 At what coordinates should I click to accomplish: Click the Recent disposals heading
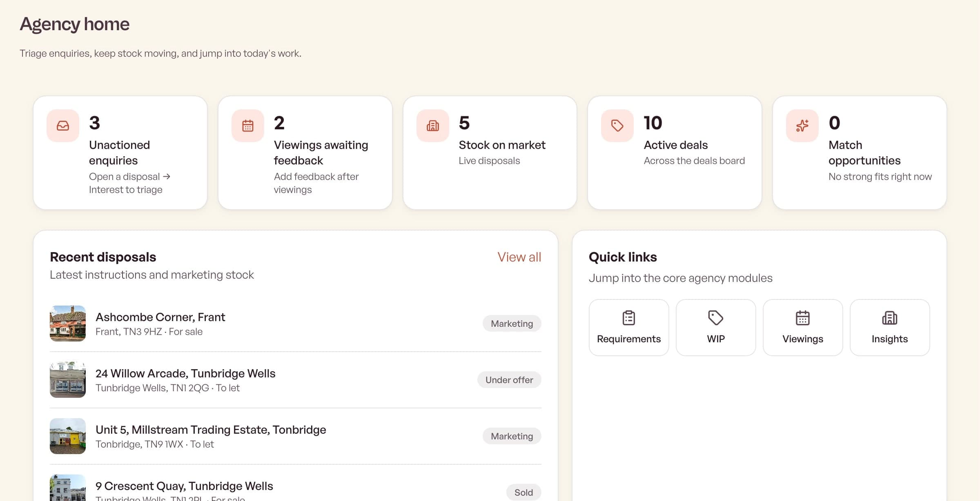(103, 257)
